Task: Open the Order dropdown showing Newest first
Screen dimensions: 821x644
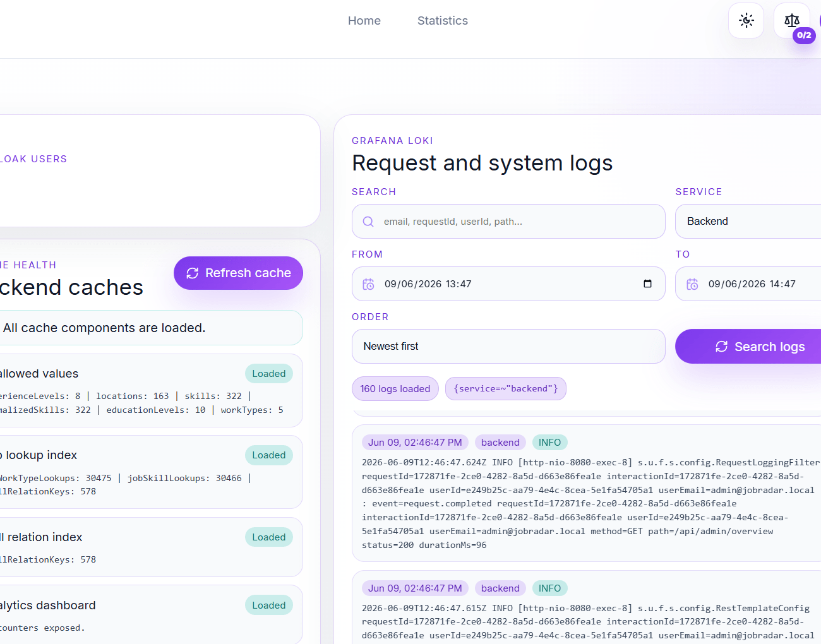Action: [x=508, y=346]
